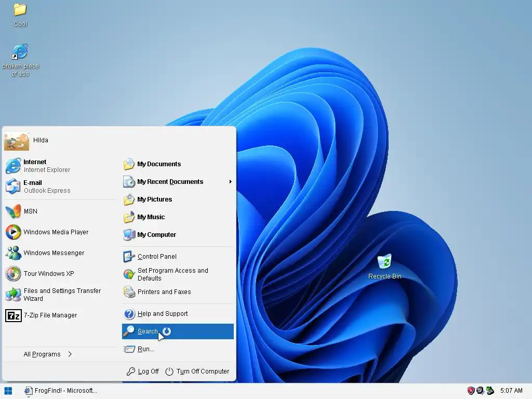The height and width of the screenshot is (399, 532).
Task: Click the Hilda user name text
Action: pyautogui.click(x=41, y=140)
